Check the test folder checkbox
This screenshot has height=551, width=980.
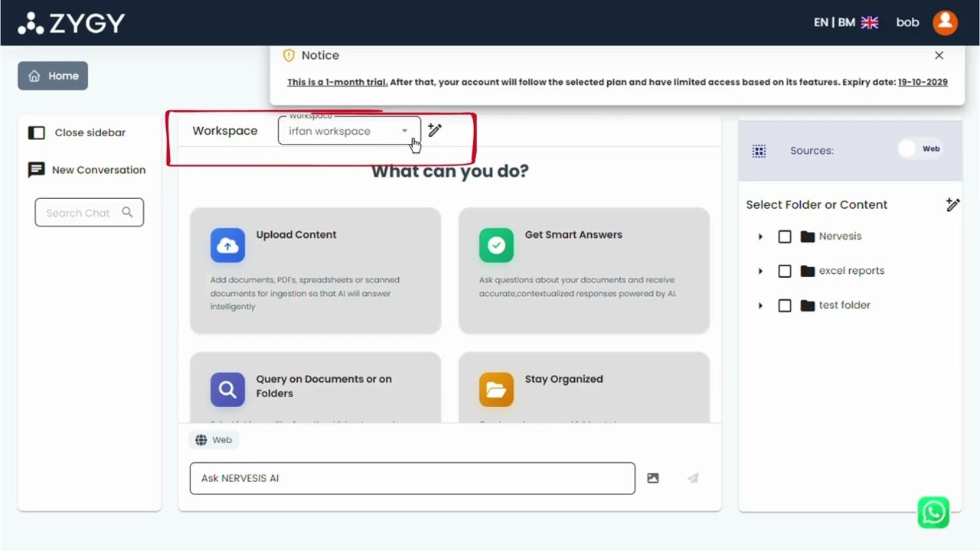click(x=785, y=305)
